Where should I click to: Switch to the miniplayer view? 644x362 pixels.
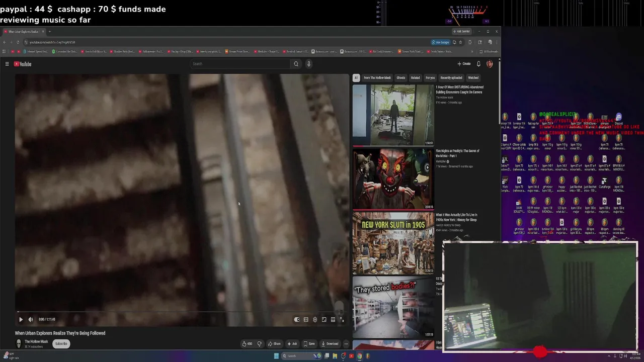pos(324,319)
